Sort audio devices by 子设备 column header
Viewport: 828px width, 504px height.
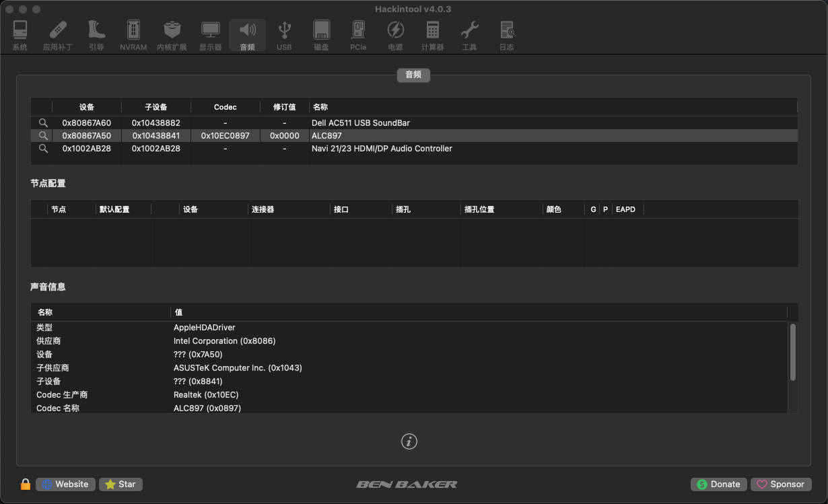(156, 107)
